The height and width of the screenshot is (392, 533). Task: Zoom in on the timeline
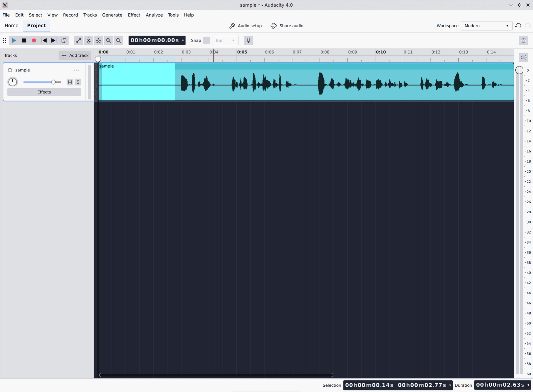pyautogui.click(x=109, y=41)
